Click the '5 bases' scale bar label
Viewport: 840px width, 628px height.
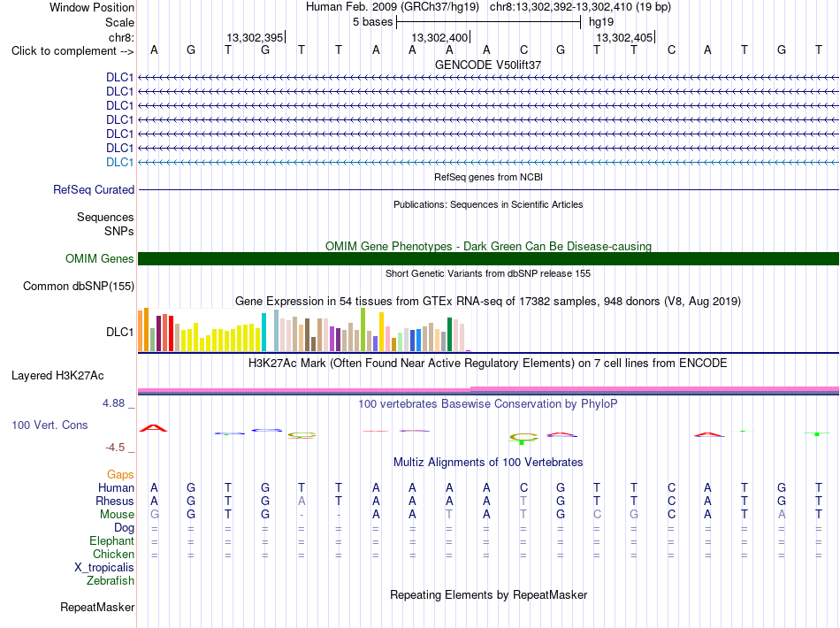[x=372, y=22]
